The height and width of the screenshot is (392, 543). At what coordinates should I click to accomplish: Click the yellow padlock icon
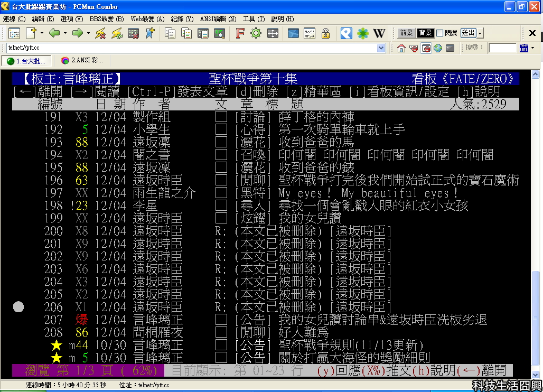coord(325,33)
